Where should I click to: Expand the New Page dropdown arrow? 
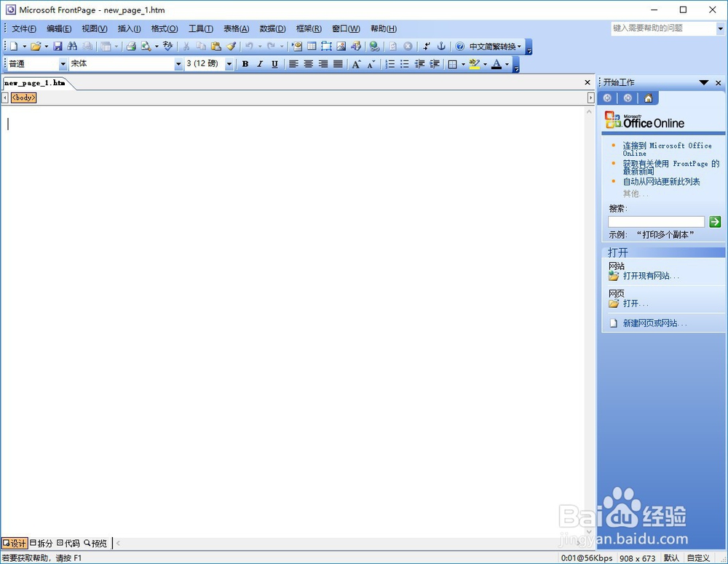pos(25,46)
